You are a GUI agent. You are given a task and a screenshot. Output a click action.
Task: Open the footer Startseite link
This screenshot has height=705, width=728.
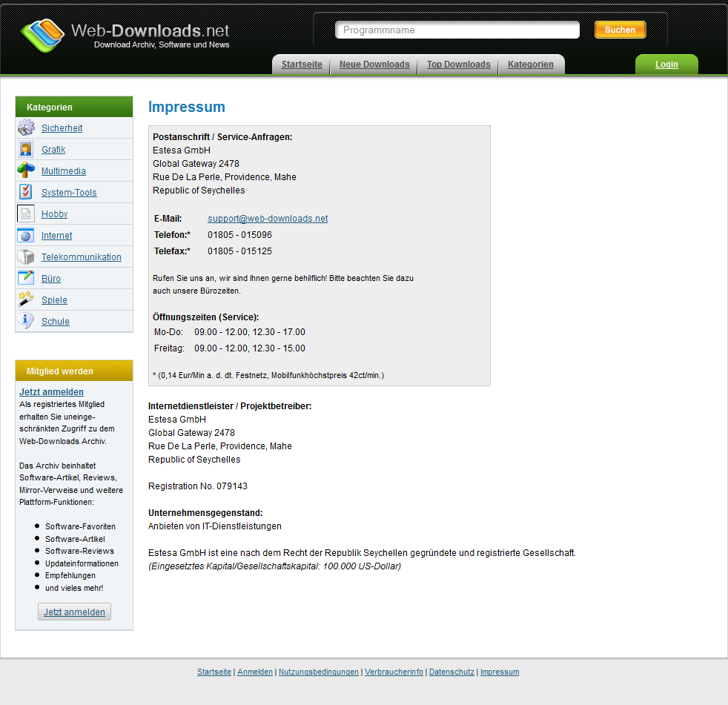[214, 672]
